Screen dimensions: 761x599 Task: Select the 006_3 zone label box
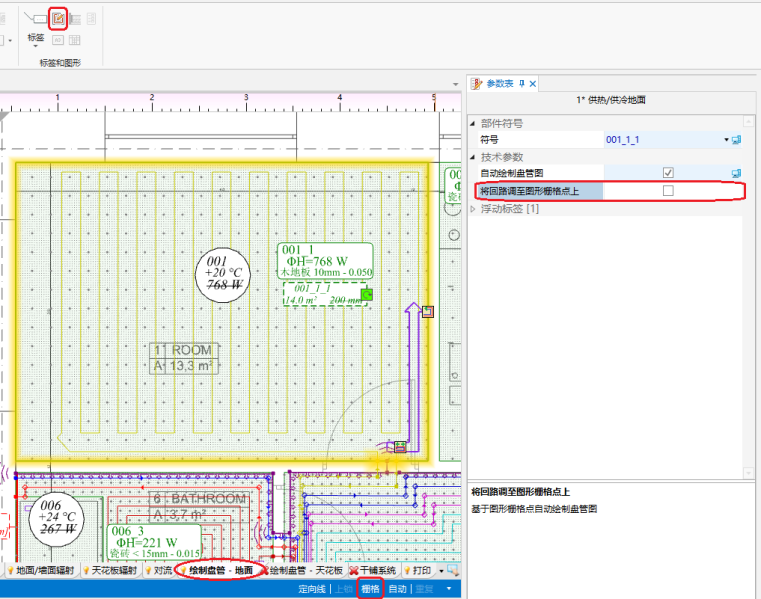click(x=154, y=542)
